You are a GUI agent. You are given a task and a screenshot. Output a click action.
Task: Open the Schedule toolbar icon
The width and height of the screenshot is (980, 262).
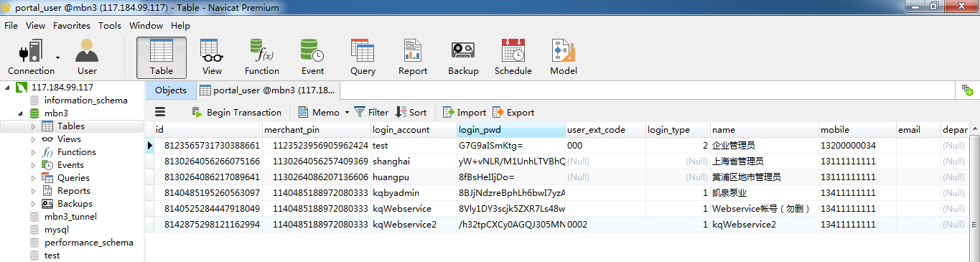click(x=513, y=57)
